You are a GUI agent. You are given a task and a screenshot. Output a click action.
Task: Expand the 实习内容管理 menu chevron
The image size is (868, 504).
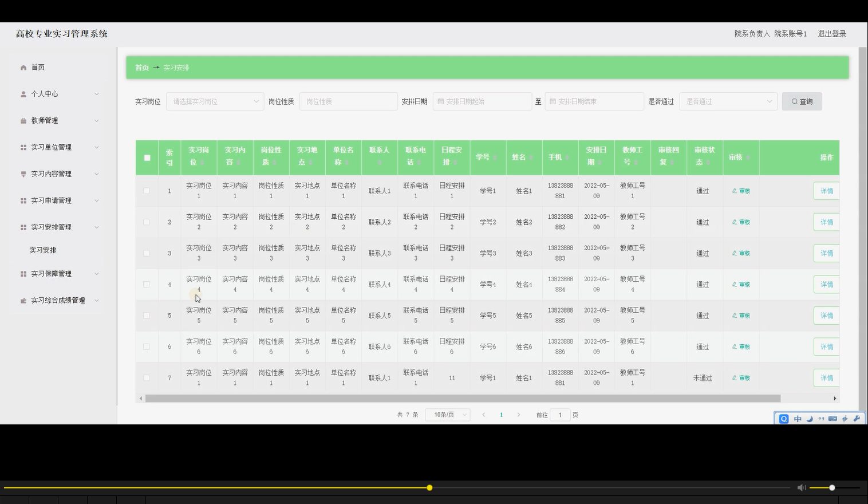tap(97, 174)
